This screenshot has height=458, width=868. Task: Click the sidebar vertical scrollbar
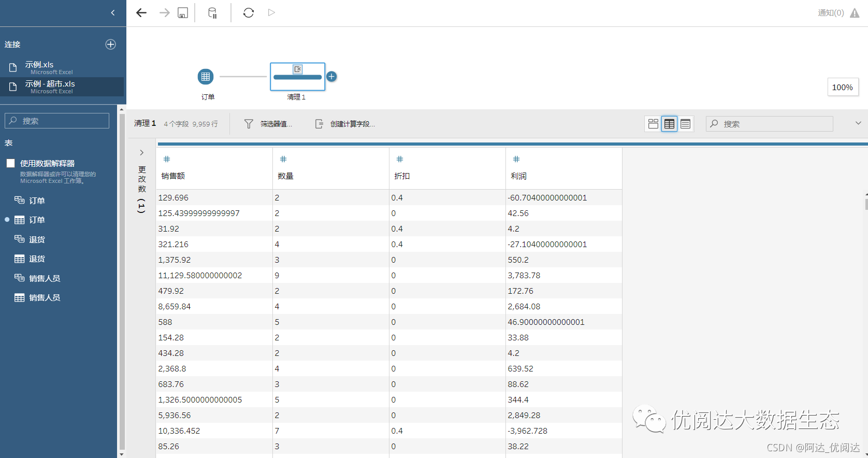(122, 281)
